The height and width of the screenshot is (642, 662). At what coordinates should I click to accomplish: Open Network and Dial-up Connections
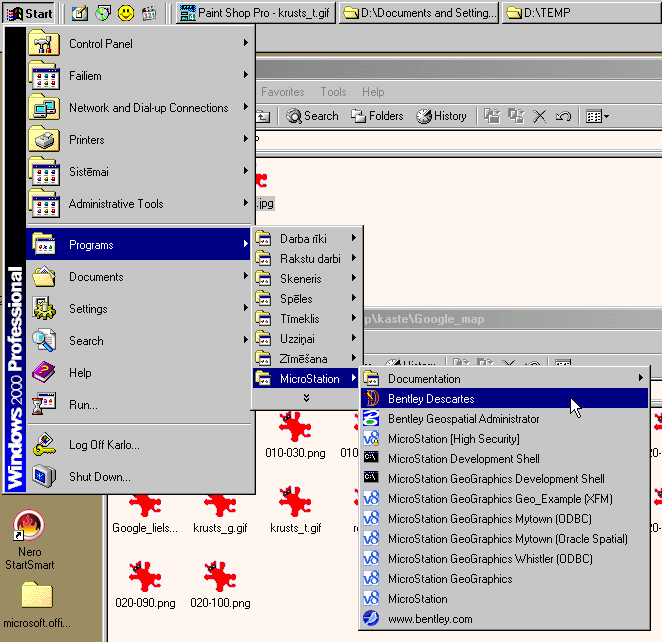click(x=139, y=108)
